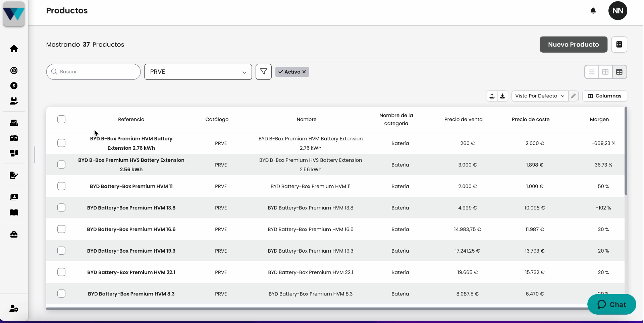Open reference BYD Battery-Box Premium HVM 11

[x=131, y=186]
